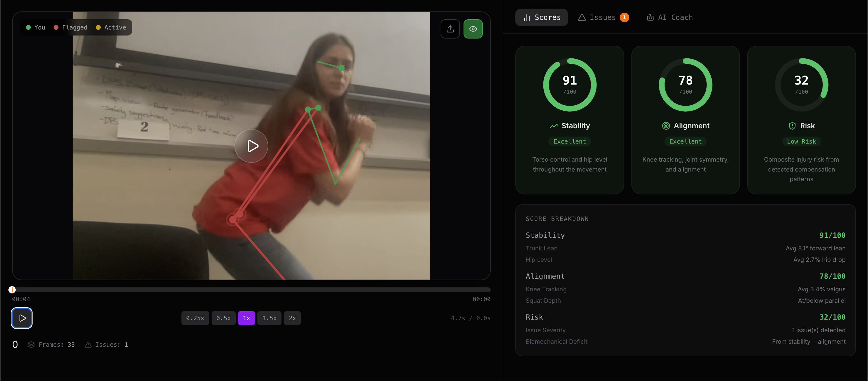Click the Flagged legend indicator

(56, 28)
